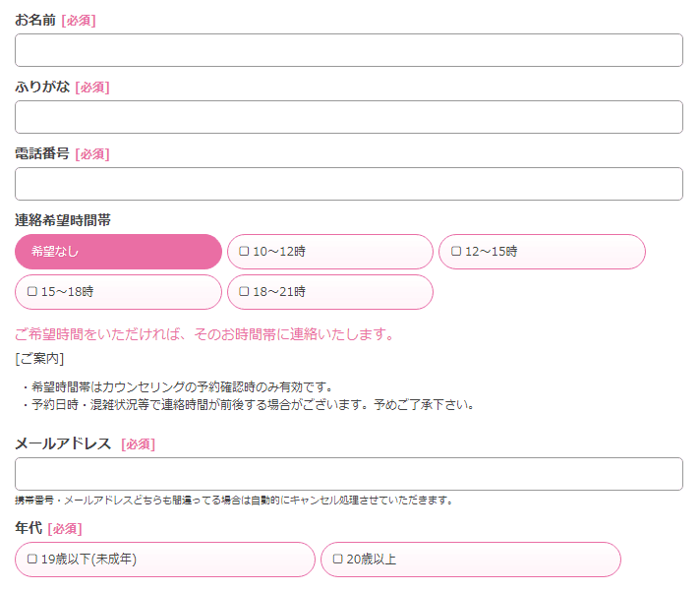700x590 pixels.
Task: Click the お名前 field label
Action: pos(35,20)
